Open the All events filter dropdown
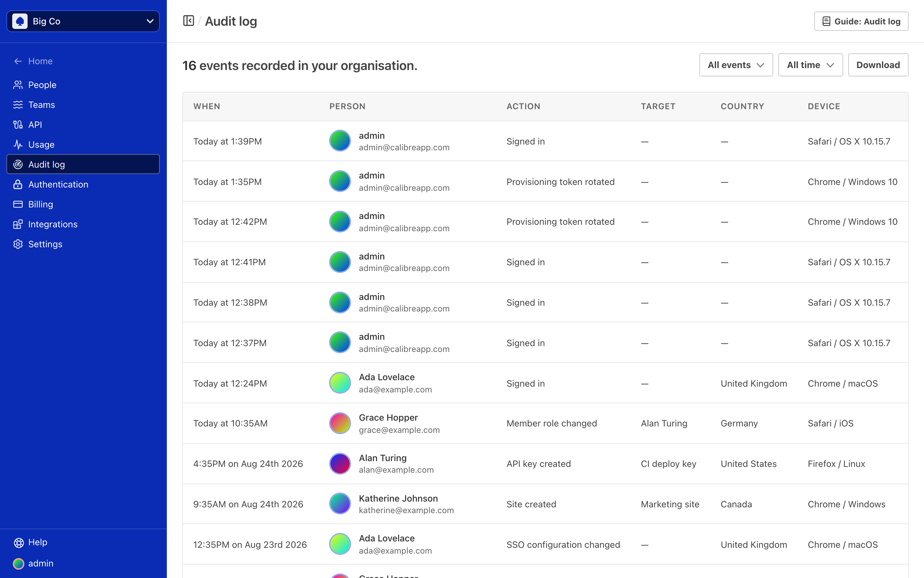 click(736, 65)
